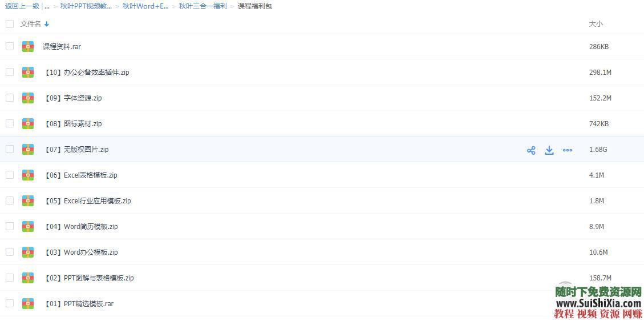Toggle the select-all checkbox in header
Viewport: 644px width, 321px height.
click(10, 24)
